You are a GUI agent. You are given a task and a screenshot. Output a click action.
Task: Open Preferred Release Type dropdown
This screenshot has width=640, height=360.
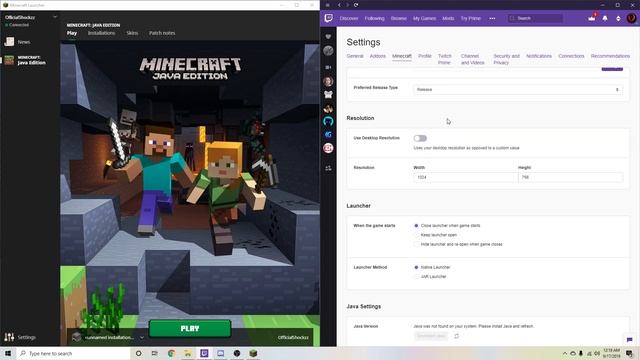(518, 89)
